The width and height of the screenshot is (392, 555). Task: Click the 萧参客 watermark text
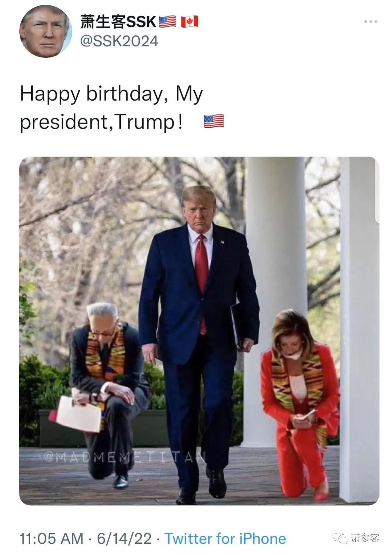point(365,538)
